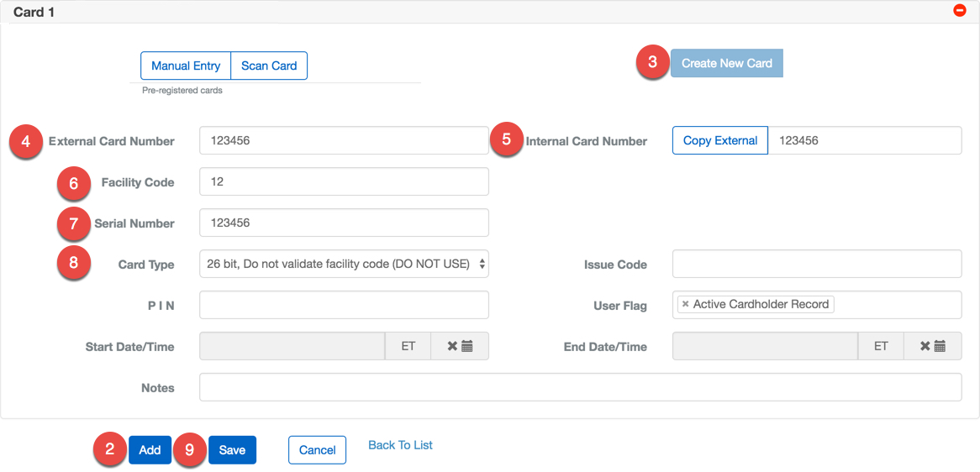
Task: Open the Start Date/Time calendar picker
Action: click(468, 346)
